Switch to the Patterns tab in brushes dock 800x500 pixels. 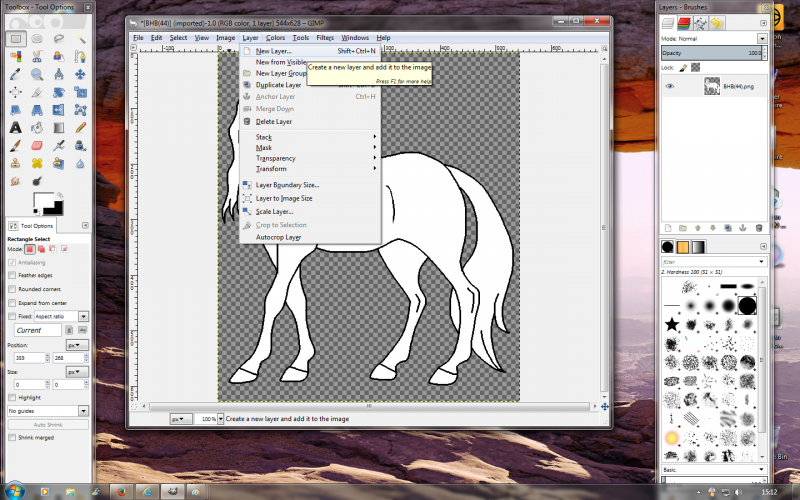click(683, 247)
